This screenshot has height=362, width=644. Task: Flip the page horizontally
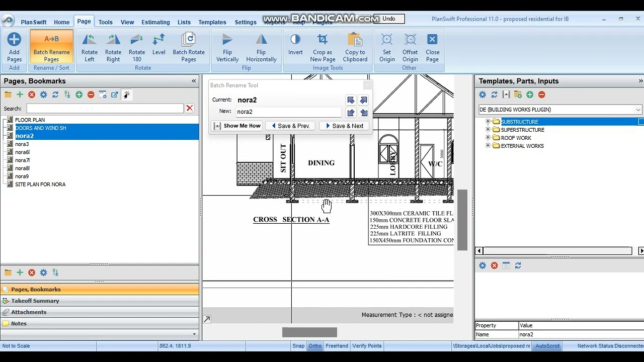click(x=261, y=47)
